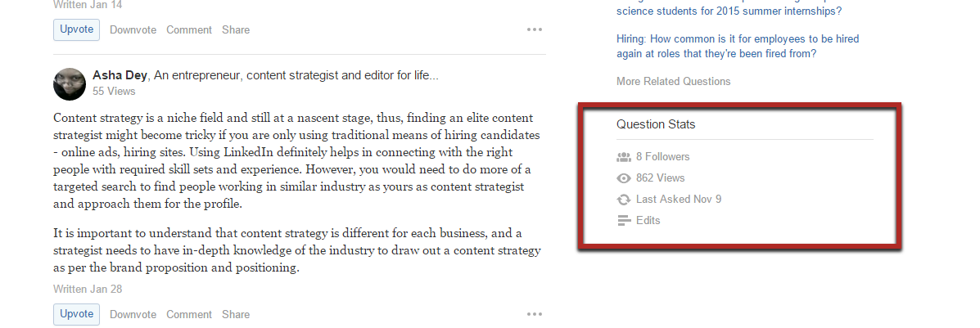This screenshot has height=328, width=980.
Task: Upvote the top answer written Jan 14
Action: (77, 30)
